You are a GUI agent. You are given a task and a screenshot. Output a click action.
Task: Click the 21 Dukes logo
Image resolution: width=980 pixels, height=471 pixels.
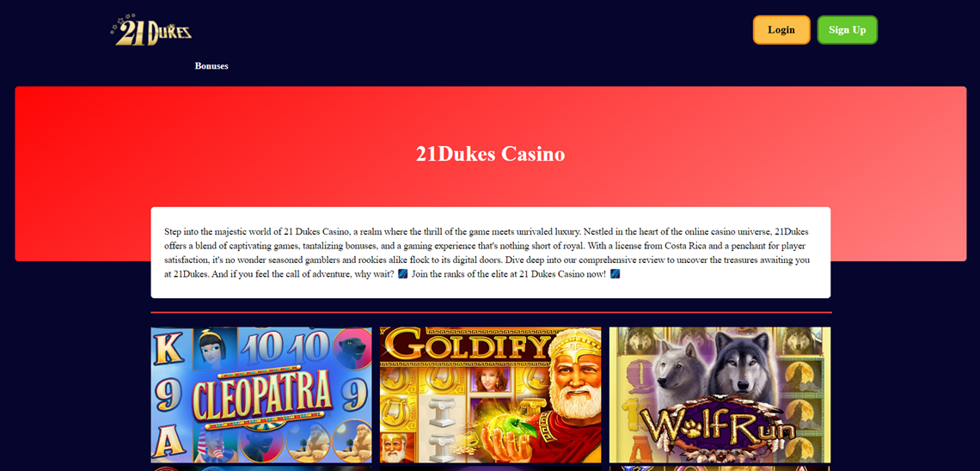pos(151,29)
